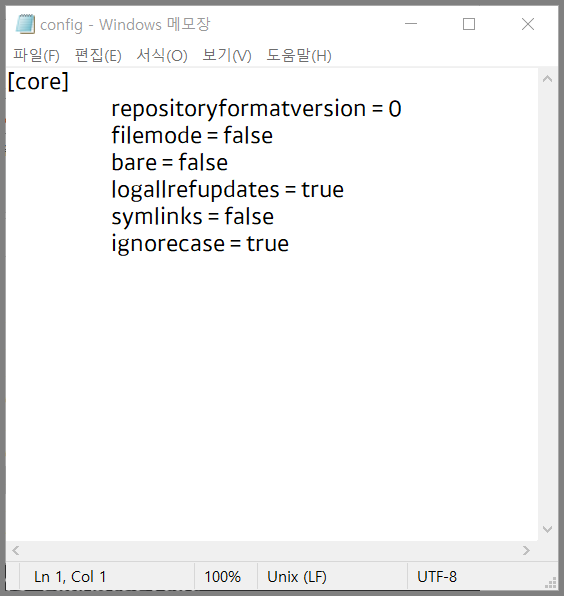Maximize the config Notepad window
Image resolution: width=564 pixels, height=596 pixels.
(469, 24)
